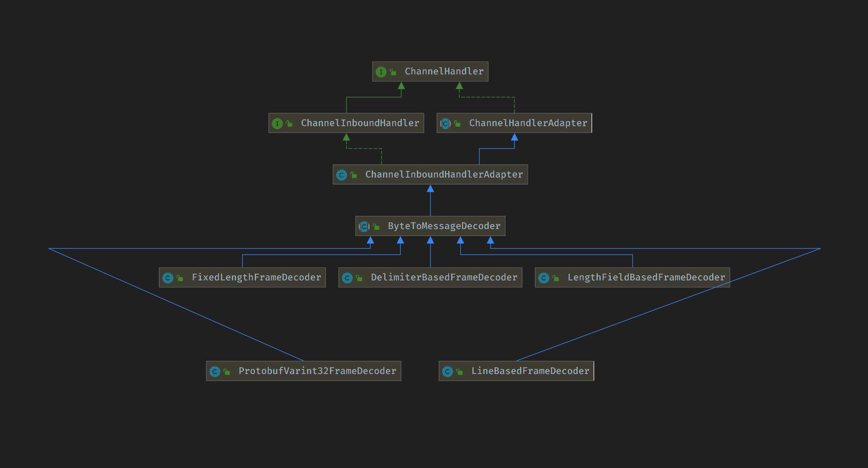Viewport: 868px width, 468px height.
Task: Select the ChannelInboundHandler node
Action: 360,123
